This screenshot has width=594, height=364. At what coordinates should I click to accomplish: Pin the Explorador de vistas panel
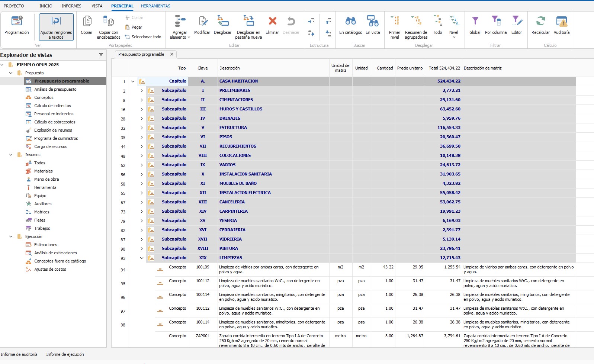(x=101, y=55)
